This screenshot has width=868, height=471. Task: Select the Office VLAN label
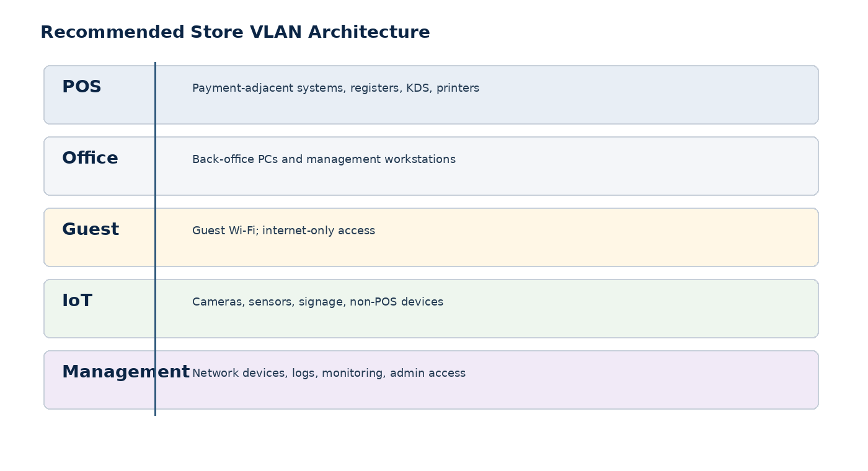(90, 159)
